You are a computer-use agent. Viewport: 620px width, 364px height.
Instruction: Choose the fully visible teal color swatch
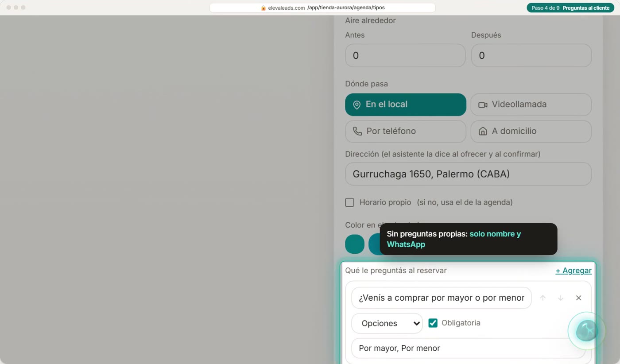[355, 244]
